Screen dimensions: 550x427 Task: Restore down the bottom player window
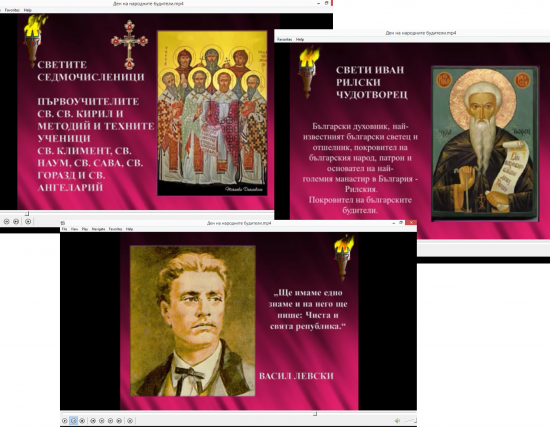(401, 223)
